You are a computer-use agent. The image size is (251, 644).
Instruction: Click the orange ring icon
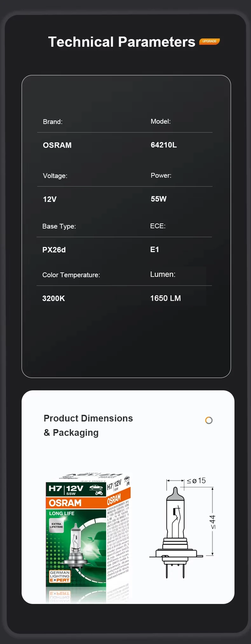[x=209, y=420]
